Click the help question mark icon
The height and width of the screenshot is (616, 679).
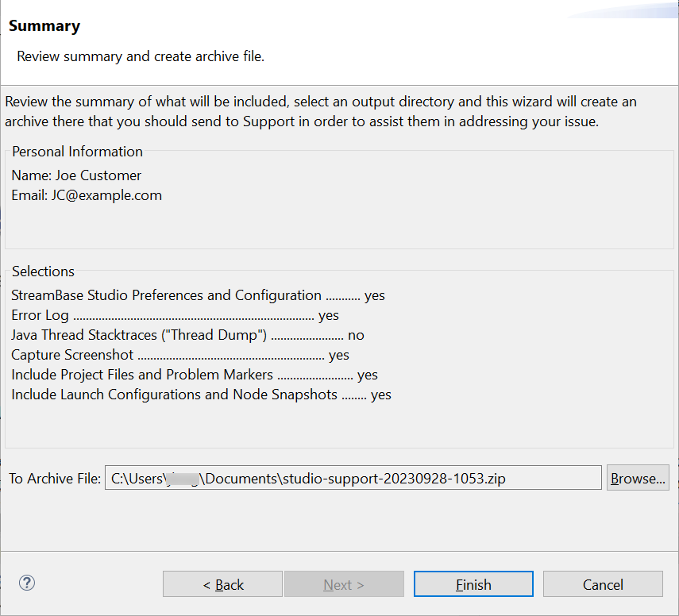27,583
